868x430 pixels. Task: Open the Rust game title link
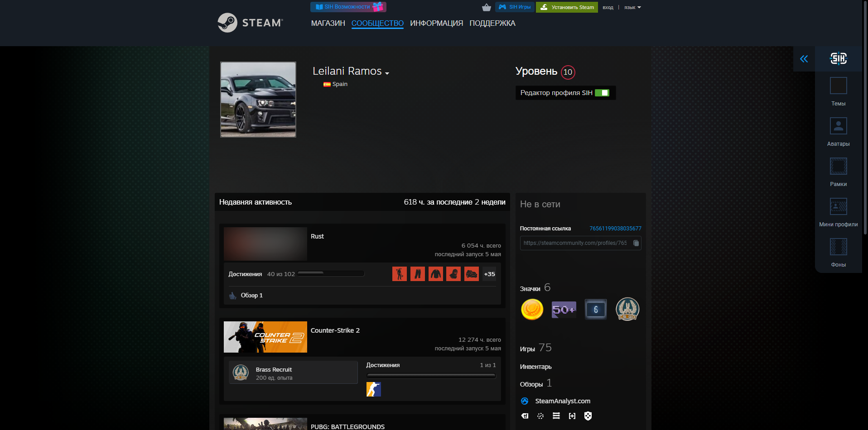click(x=317, y=236)
